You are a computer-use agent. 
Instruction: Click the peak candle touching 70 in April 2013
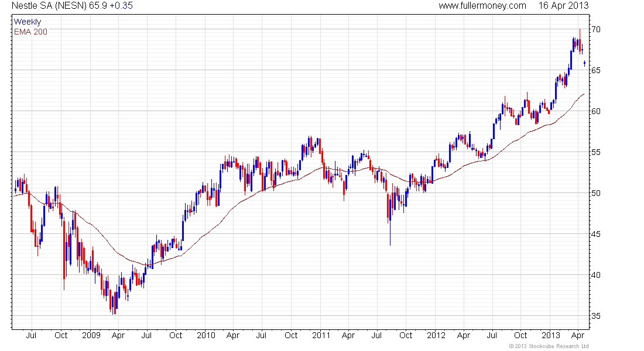pyautogui.click(x=580, y=41)
